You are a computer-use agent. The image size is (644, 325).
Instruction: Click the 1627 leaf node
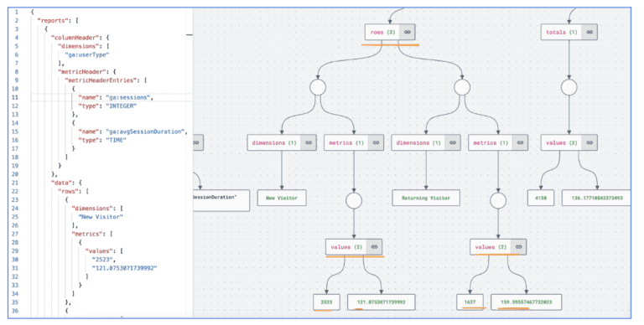point(470,302)
